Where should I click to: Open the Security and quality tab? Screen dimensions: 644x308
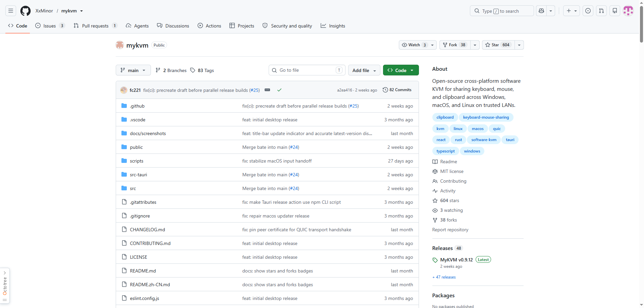click(287, 26)
